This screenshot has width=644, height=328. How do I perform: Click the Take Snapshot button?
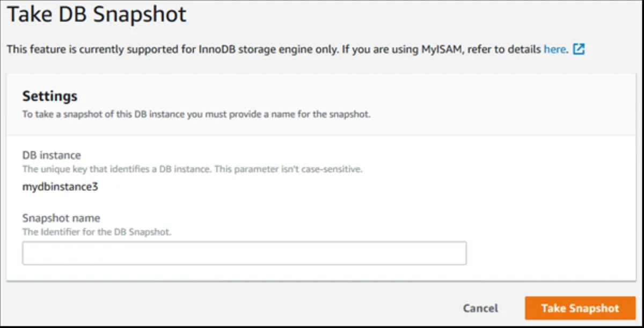point(580,308)
